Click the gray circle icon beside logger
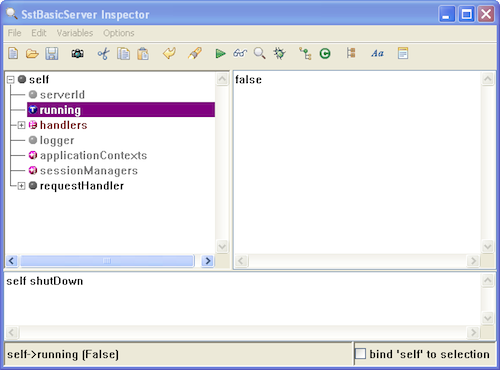Screen dimensions: 500x370 (x=33, y=140)
